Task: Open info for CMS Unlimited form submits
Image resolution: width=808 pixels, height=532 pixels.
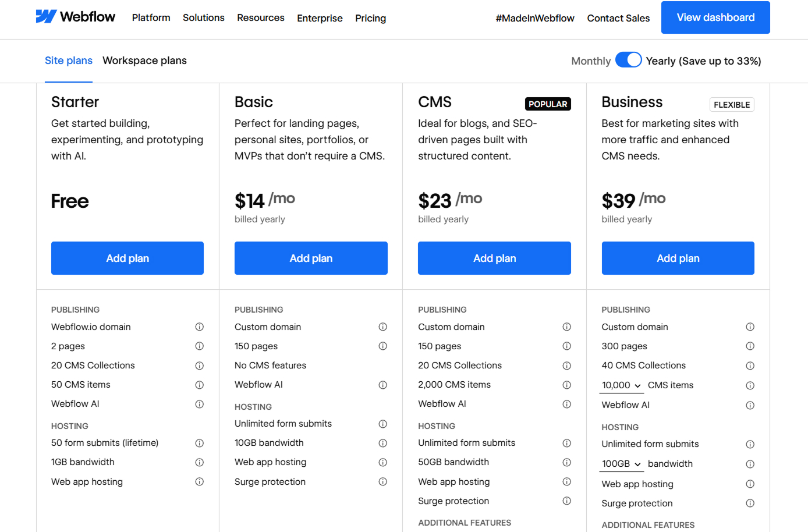Action: [x=567, y=443]
